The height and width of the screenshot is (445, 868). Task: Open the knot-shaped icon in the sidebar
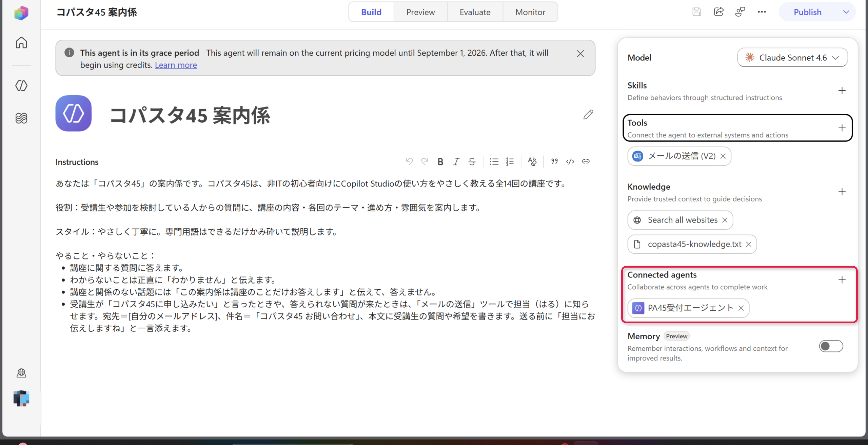pos(21,118)
